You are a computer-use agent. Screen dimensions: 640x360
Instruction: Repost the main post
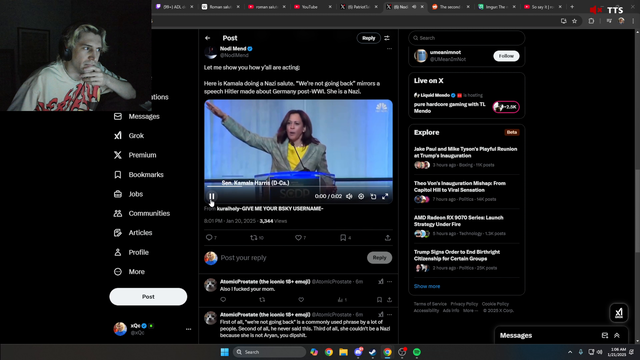pyautogui.click(x=253, y=238)
